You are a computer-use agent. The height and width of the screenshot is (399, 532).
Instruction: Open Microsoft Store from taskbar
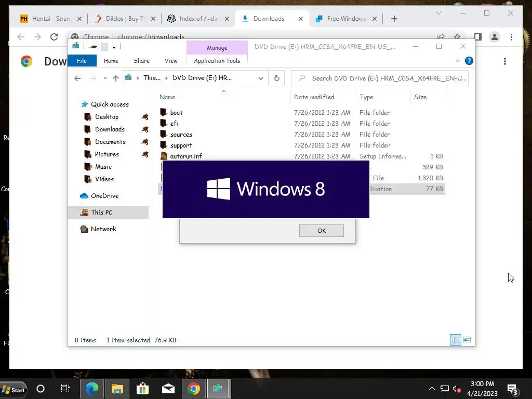pyautogui.click(x=142, y=389)
